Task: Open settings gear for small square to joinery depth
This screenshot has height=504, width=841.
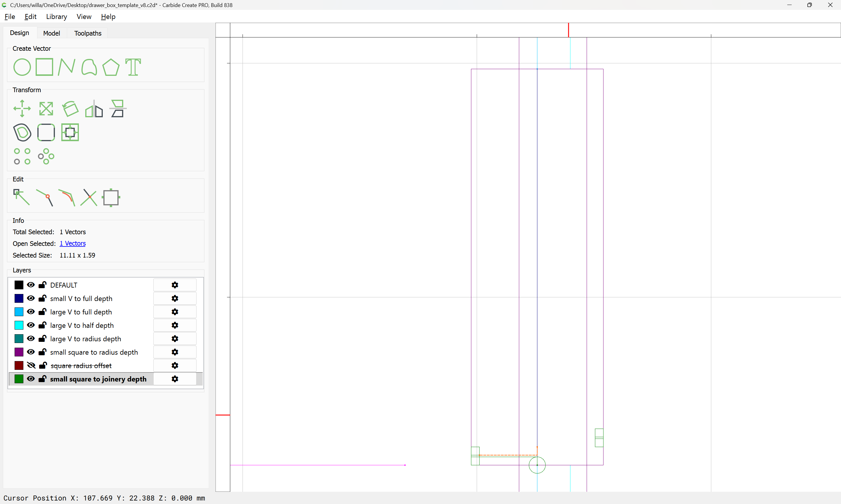Action: pos(175,379)
